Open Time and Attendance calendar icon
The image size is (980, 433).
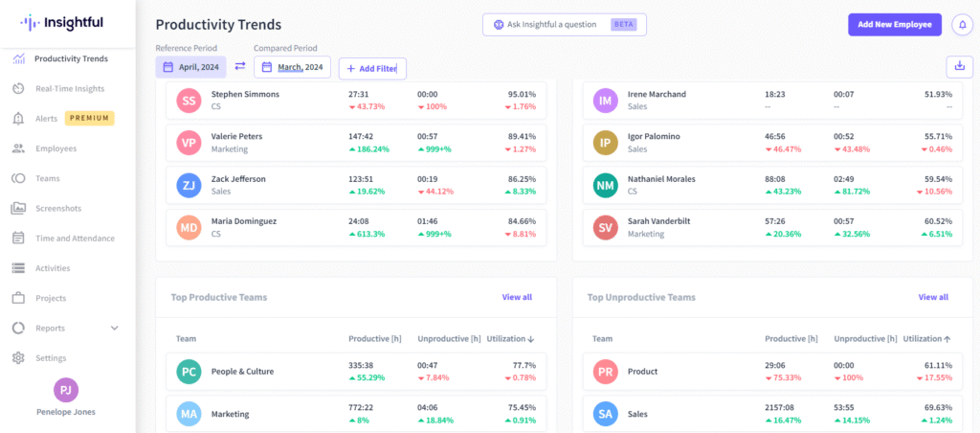pyautogui.click(x=18, y=239)
